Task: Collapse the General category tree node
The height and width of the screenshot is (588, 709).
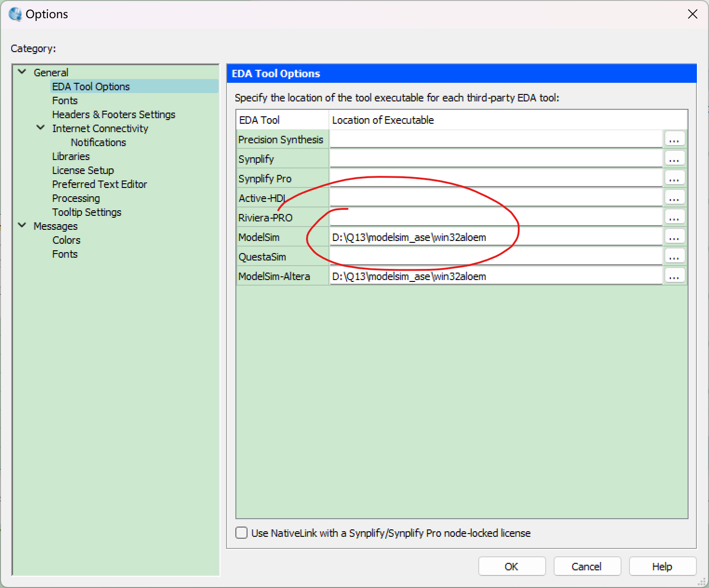Action: coord(22,72)
